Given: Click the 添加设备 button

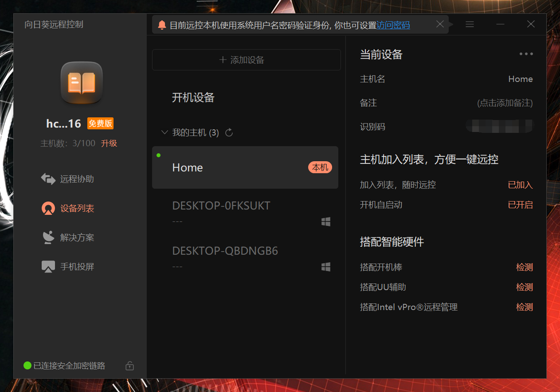Looking at the screenshot, I should pyautogui.click(x=247, y=60).
